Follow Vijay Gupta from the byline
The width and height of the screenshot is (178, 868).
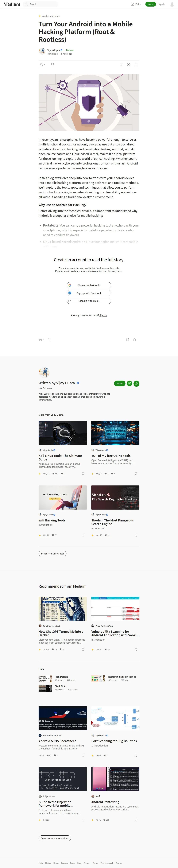(x=70, y=50)
